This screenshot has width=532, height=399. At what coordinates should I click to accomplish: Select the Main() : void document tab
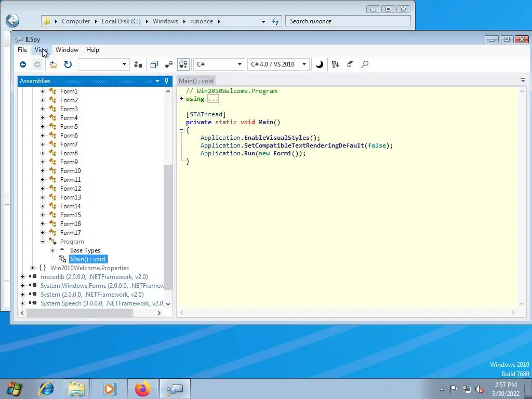point(196,81)
